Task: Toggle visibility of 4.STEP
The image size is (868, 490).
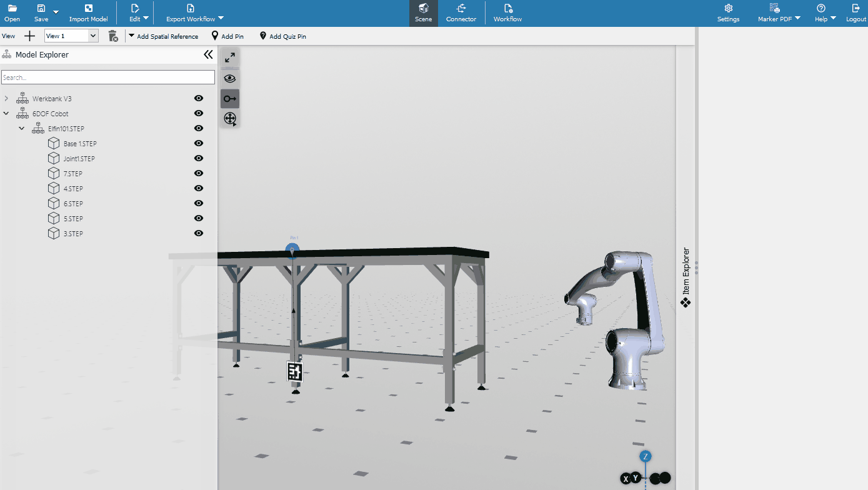Action: [199, 188]
